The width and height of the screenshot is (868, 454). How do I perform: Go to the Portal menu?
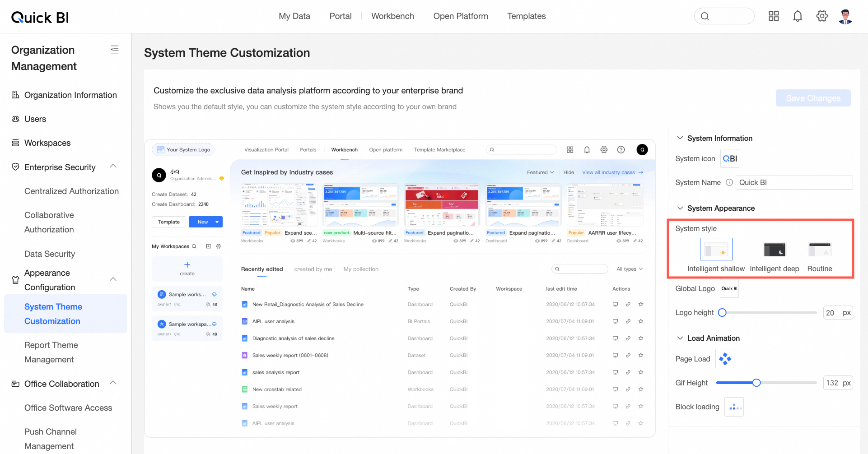[x=341, y=16]
